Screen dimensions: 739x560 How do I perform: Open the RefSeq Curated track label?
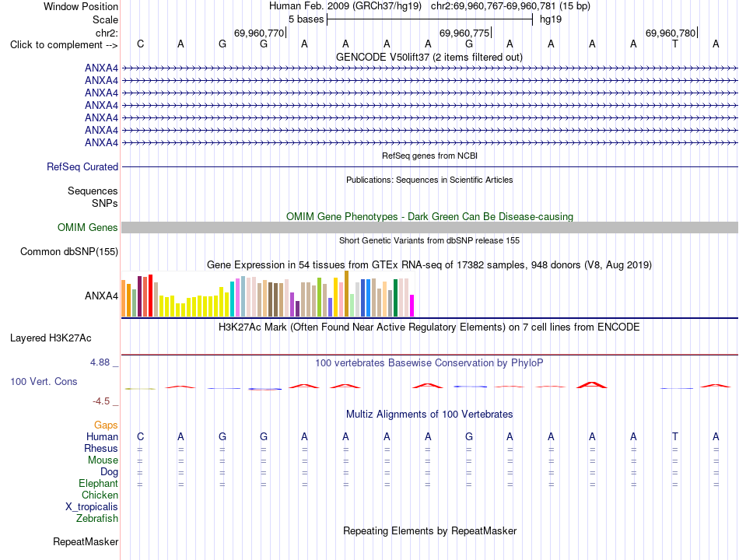click(82, 167)
